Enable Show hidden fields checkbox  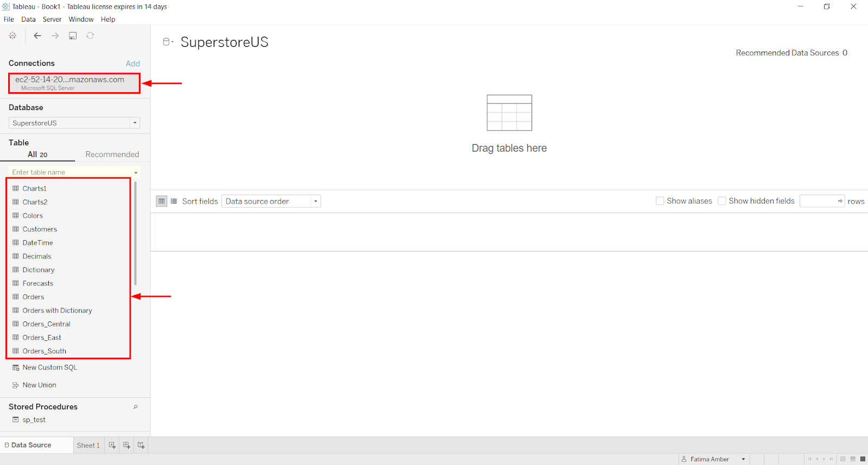[x=722, y=201]
